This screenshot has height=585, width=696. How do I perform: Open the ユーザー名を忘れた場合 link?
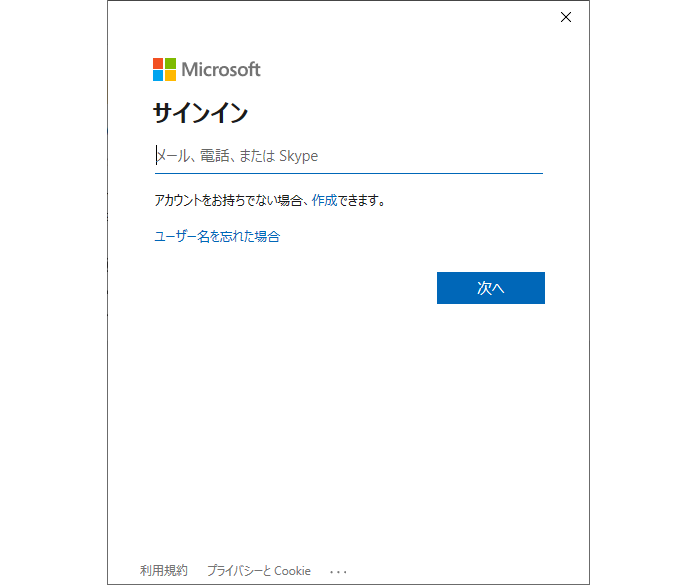click(x=216, y=236)
